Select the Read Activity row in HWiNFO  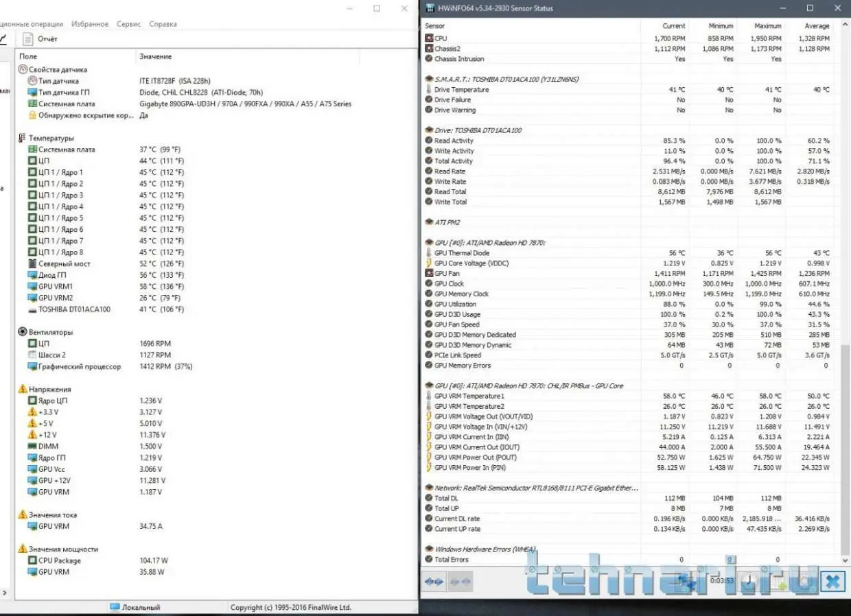pos(629,141)
